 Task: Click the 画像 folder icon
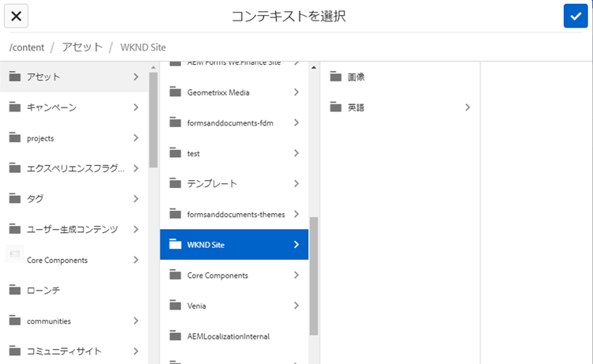tap(335, 77)
